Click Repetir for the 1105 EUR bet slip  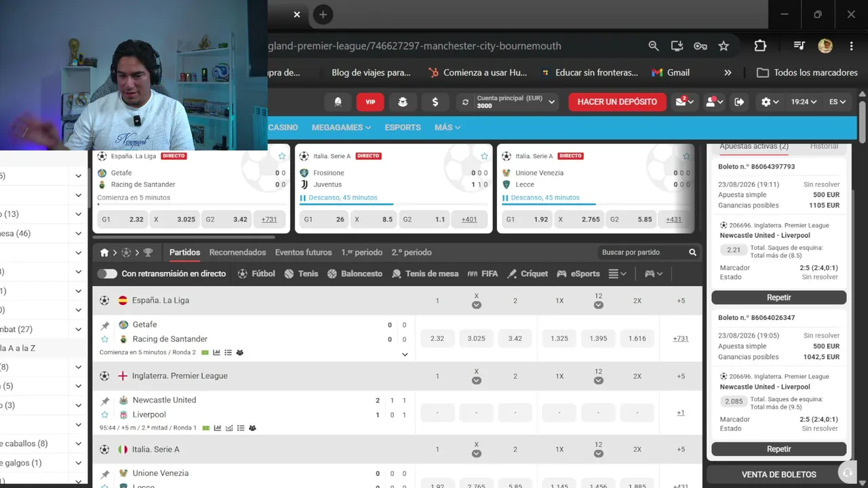click(778, 298)
